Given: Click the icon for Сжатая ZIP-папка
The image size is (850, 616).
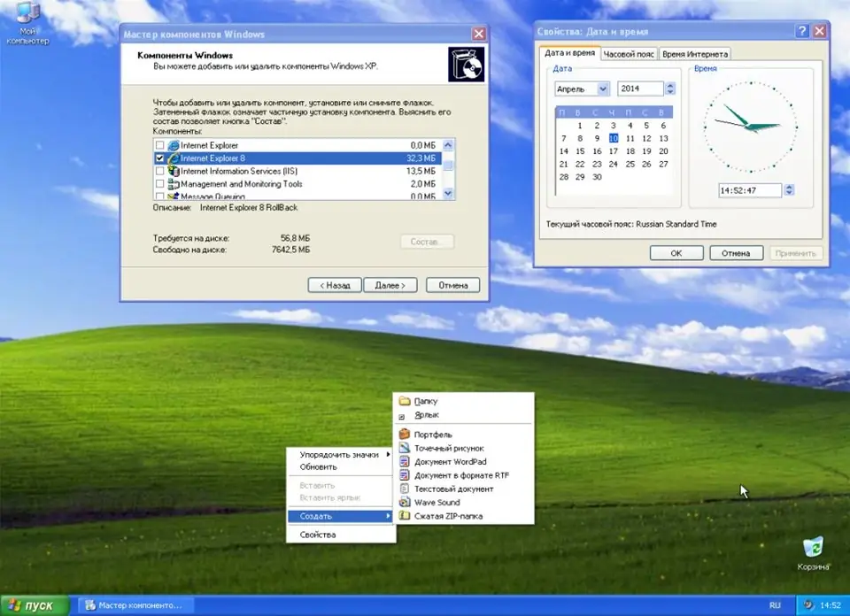Looking at the screenshot, I should click(x=405, y=515).
